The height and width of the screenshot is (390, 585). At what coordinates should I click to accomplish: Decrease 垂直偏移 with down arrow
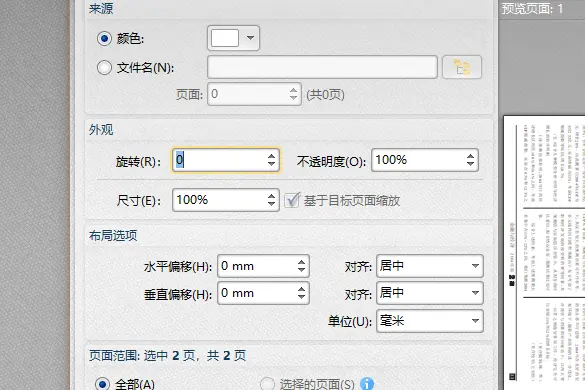(x=301, y=297)
